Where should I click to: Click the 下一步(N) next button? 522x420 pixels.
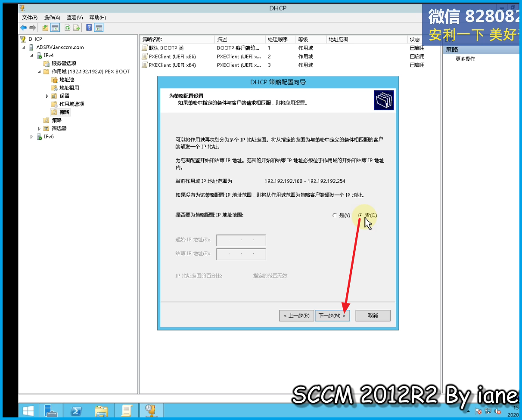(332, 315)
